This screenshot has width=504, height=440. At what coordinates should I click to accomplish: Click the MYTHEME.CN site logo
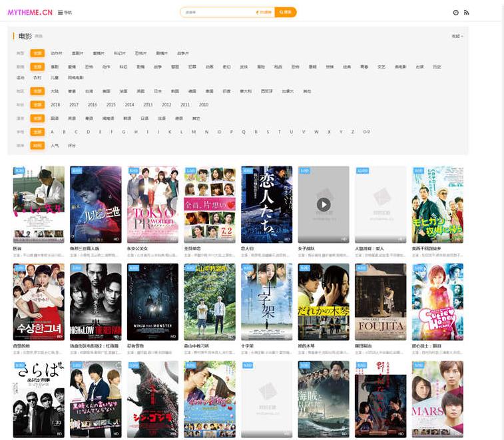(30, 13)
